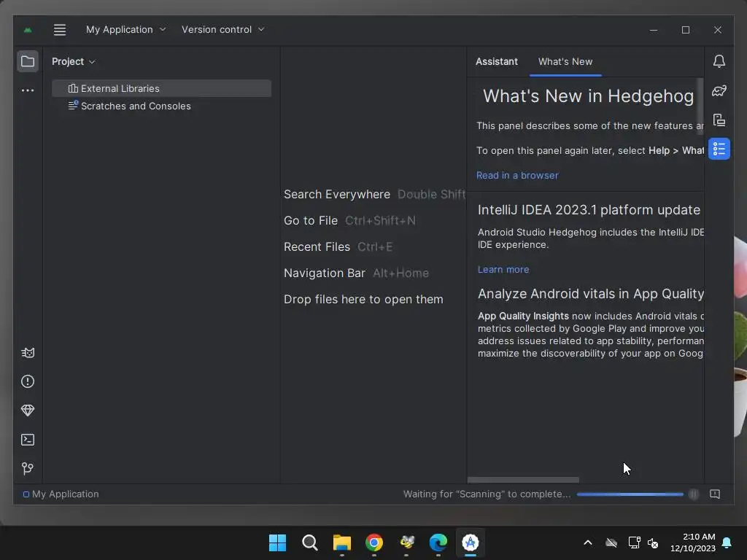Click the Scanning progress bar in the status bar

coord(630,494)
